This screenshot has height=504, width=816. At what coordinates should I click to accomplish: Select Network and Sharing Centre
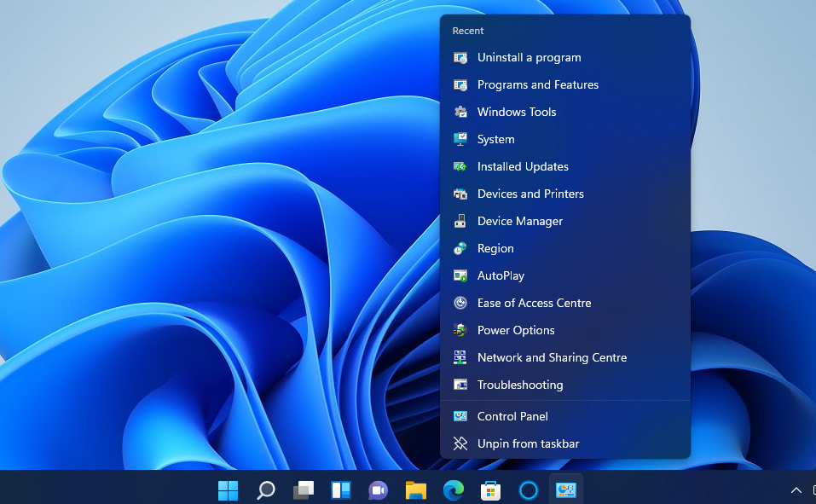click(x=552, y=357)
